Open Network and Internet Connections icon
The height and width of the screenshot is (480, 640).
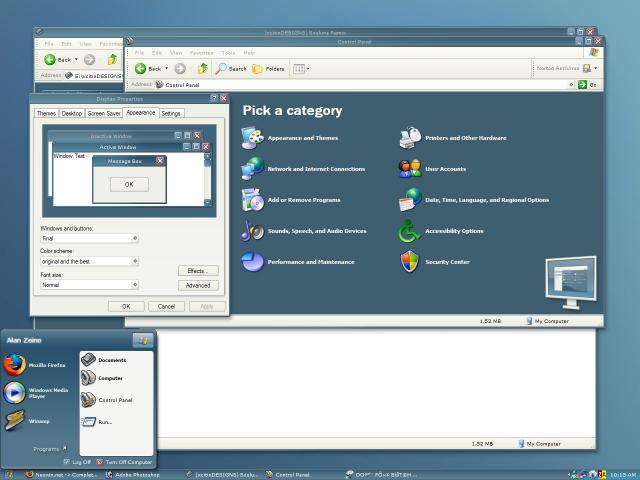[x=252, y=168]
